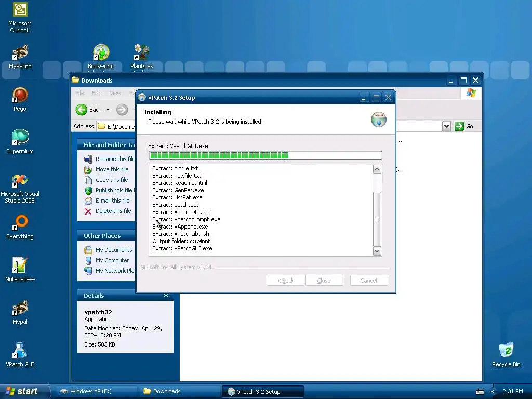Select the 'Extract: VPatchLib.nsh' log line
The width and height of the screenshot is (532, 399).
[180, 234]
